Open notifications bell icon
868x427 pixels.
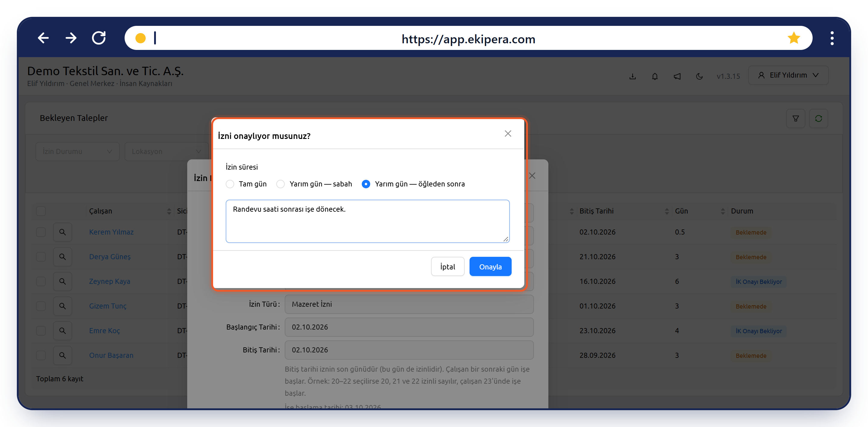pos(655,76)
